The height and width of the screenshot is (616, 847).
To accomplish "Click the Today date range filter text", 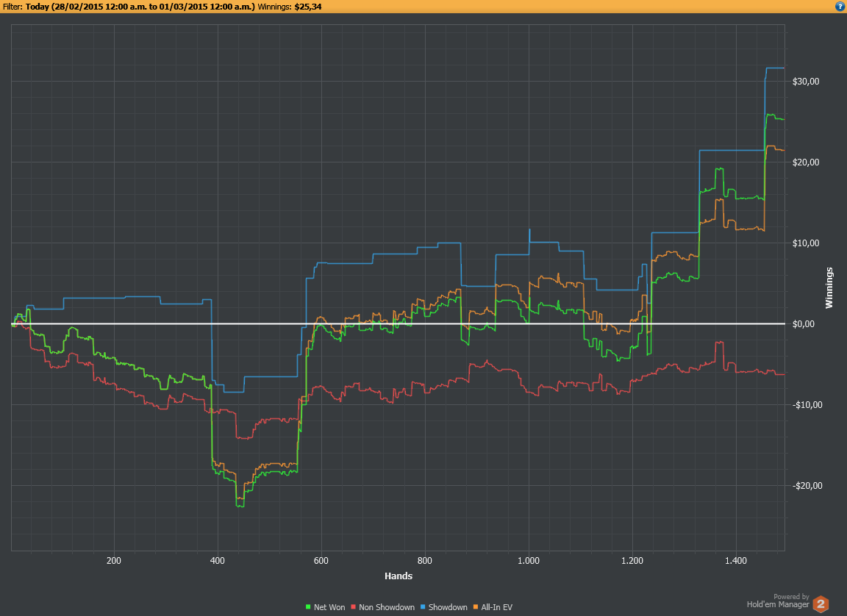I will pyautogui.click(x=140, y=7).
